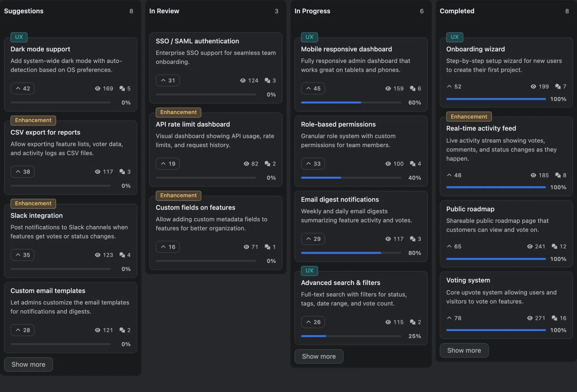This screenshot has height=392, width=577.
Task: Click the 60% progress bar on Mobile responsive dashboard
Action: 351,103
